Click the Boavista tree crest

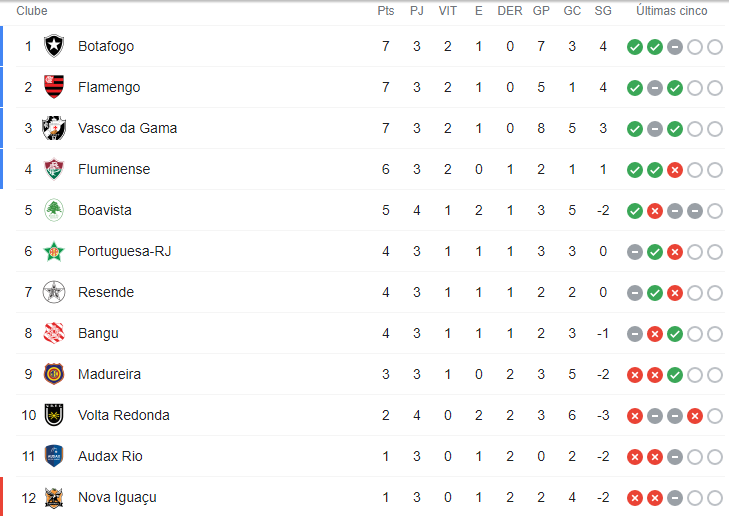pos(54,210)
